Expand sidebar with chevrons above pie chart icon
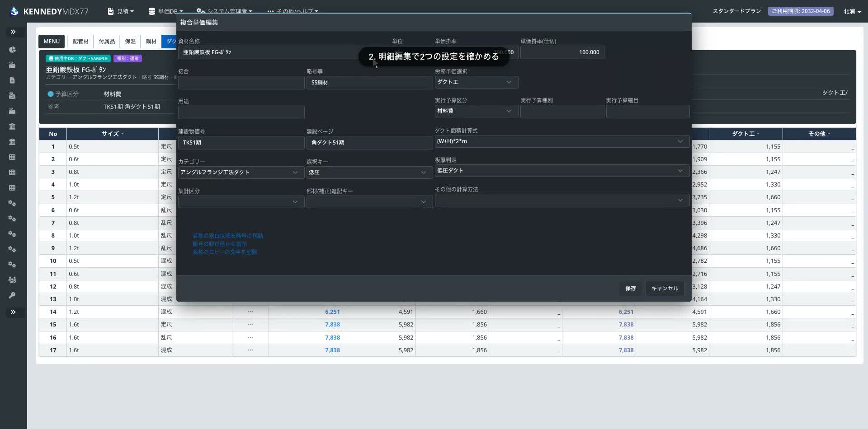 [x=13, y=32]
